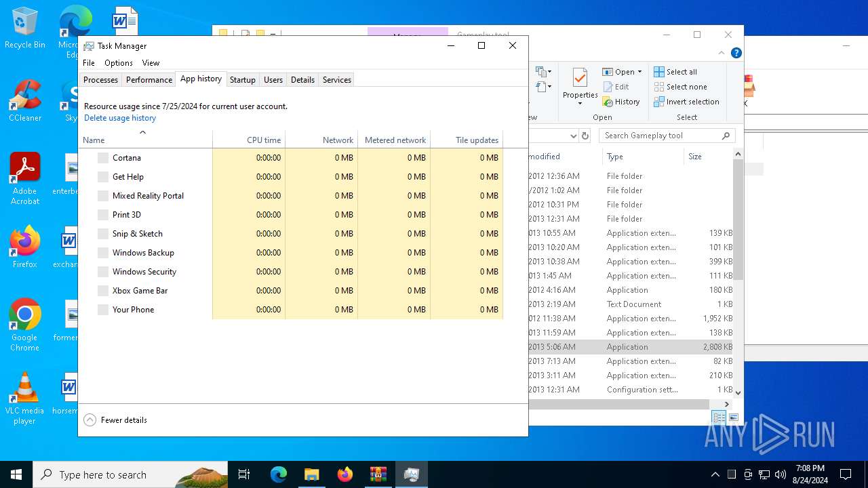Switch to Details tab
Viewport: 868px width, 488px height.
coord(302,80)
